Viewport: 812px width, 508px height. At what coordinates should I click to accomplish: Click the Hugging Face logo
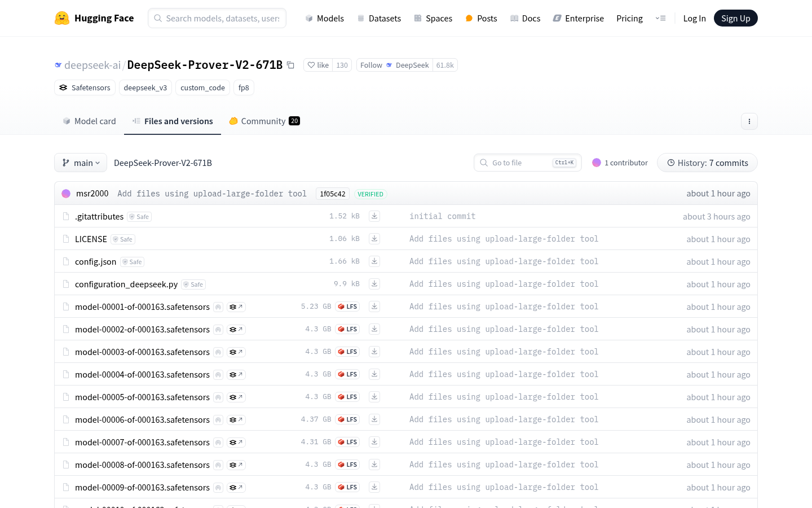[x=94, y=18]
